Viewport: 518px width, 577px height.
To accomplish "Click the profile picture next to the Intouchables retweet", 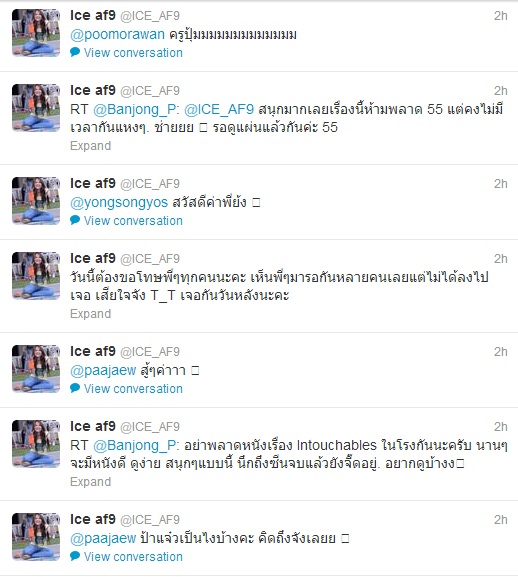I will click(x=36, y=444).
